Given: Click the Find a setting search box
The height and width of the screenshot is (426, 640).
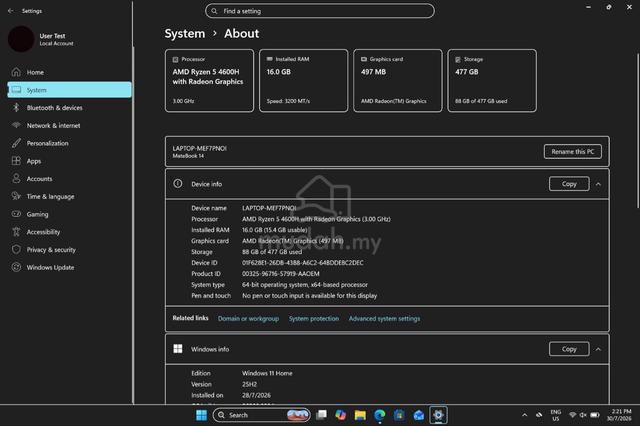Looking at the screenshot, I should 320,11.
